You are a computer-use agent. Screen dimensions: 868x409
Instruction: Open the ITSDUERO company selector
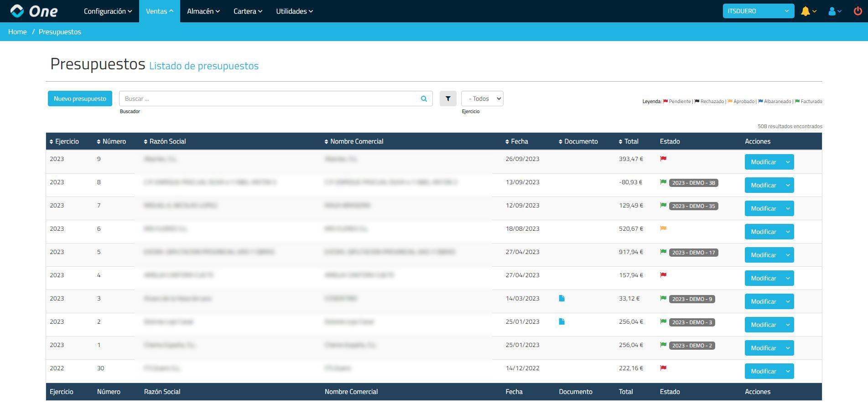click(x=759, y=11)
